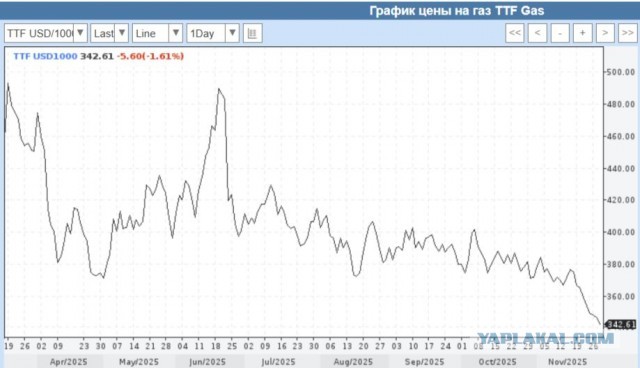Zoom out chart with minus button
Screen dimensions: 640x368
click(x=560, y=33)
